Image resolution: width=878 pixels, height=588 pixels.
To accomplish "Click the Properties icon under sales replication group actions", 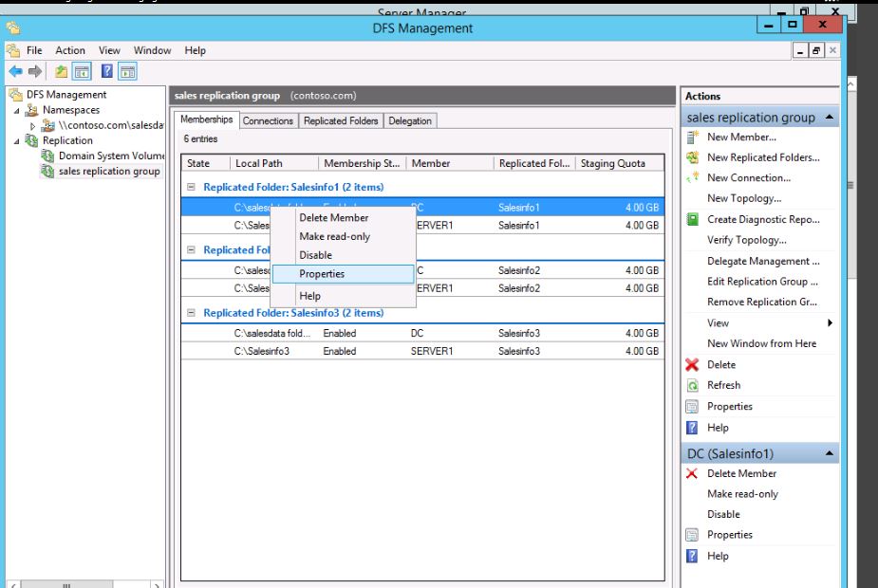I will (x=693, y=406).
